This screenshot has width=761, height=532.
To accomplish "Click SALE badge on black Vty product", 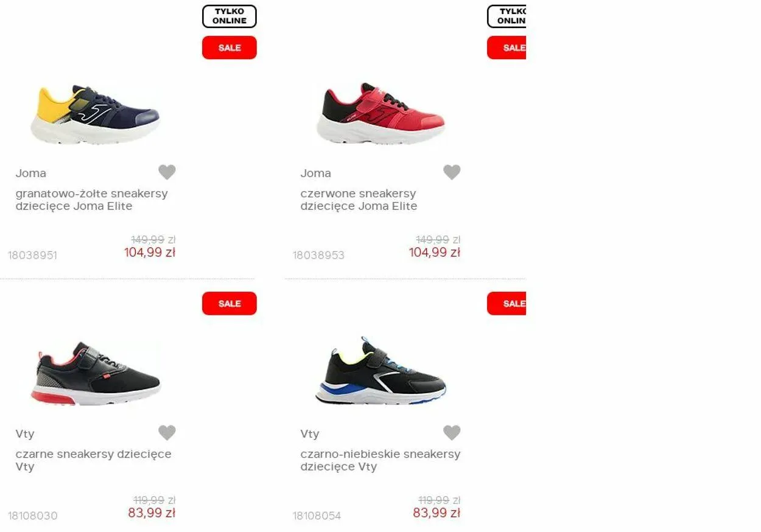I will click(x=230, y=303).
